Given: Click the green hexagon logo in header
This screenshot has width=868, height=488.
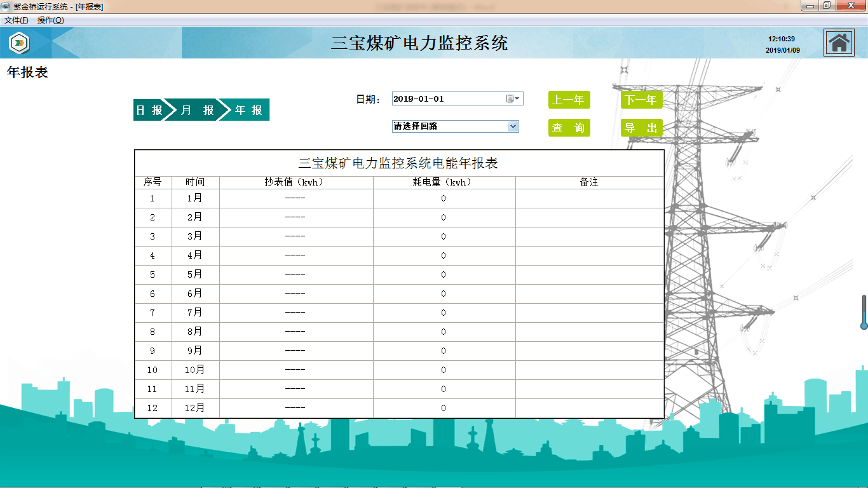Looking at the screenshot, I should pyautogui.click(x=19, y=43).
